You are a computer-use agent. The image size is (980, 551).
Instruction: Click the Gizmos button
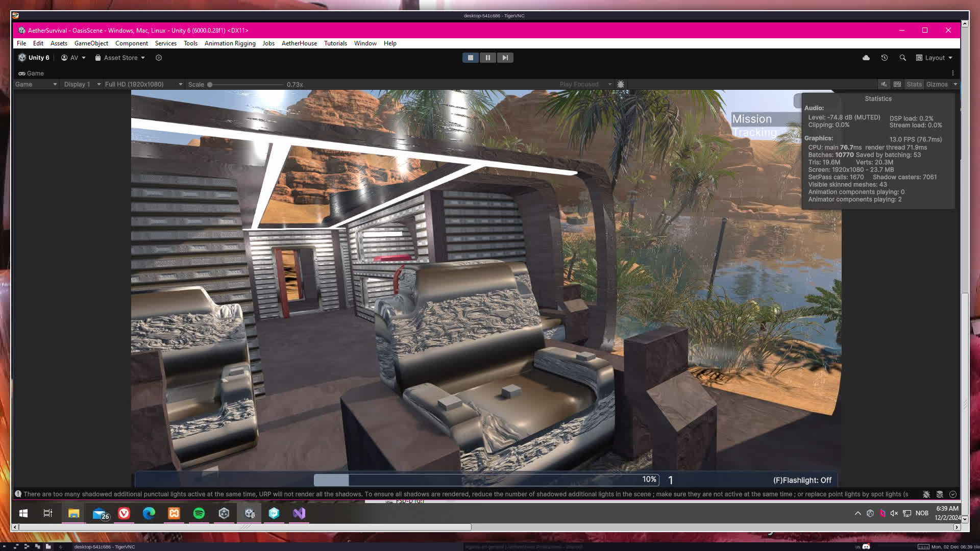(x=937, y=84)
